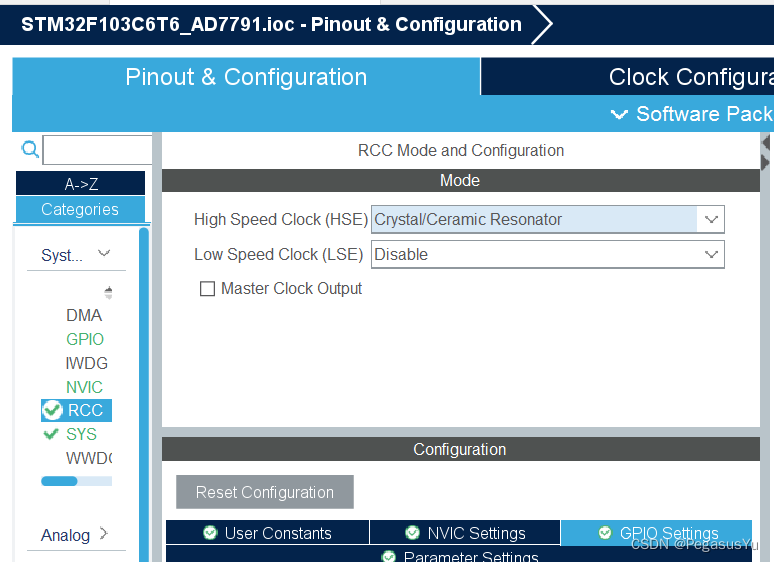Select RCC in the peripheral list
Screen dimensions: 774x562
[x=77, y=410]
